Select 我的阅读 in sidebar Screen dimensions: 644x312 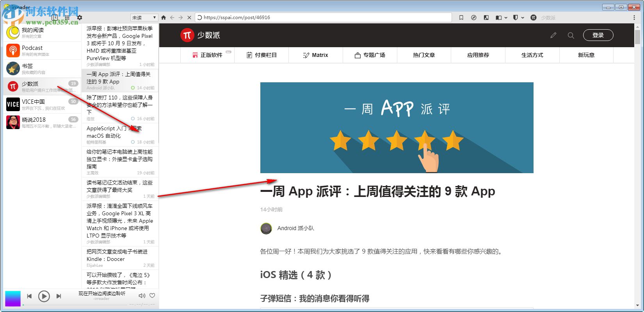point(42,33)
